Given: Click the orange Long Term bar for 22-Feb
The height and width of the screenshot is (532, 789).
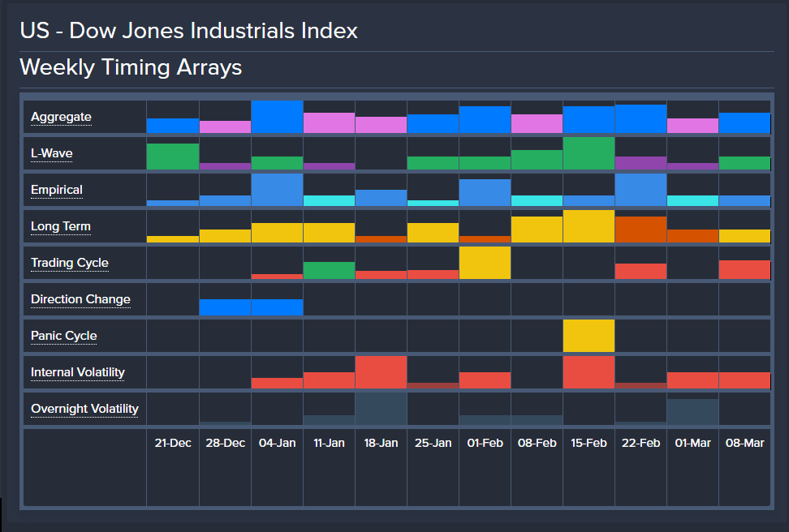Looking at the screenshot, I should 640,230.
